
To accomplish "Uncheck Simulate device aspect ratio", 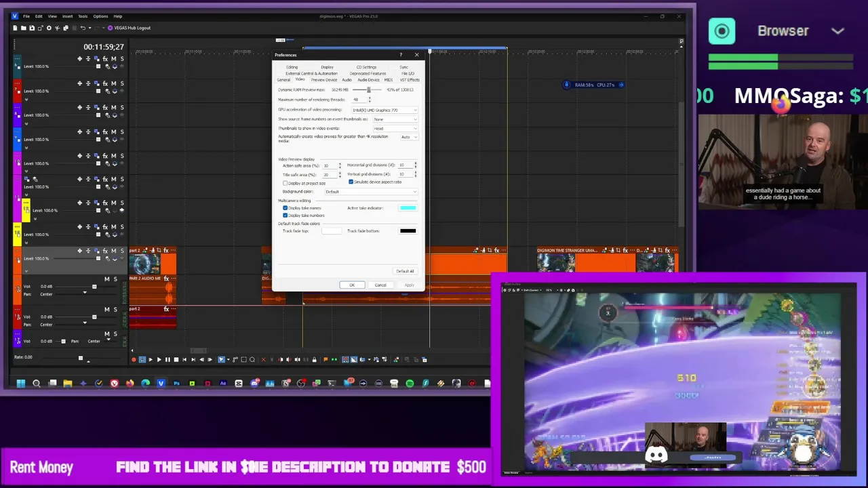I will (x=351, y=182).
